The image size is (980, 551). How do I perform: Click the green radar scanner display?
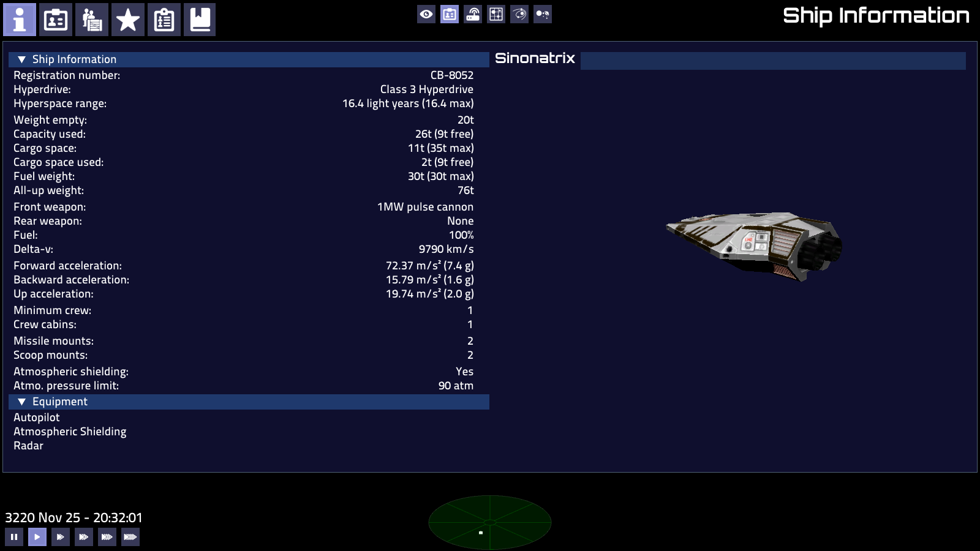click(x=490, y=522)
